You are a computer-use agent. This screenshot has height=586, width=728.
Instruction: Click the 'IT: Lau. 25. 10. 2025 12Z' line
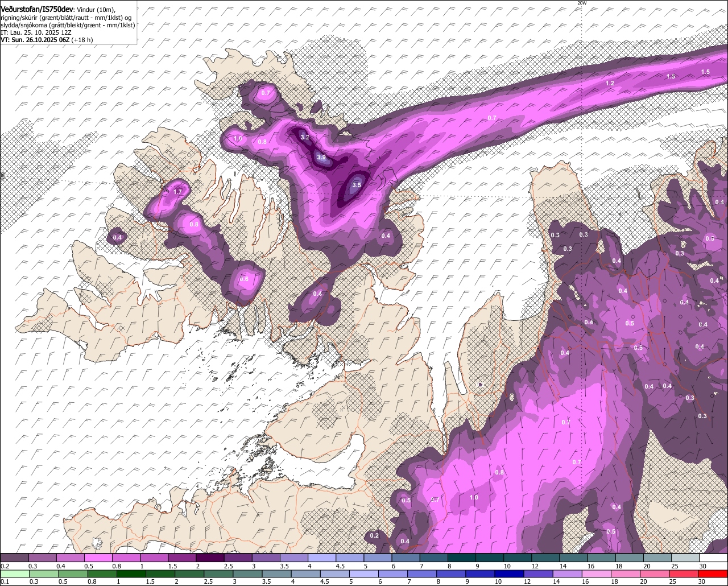point(36,32)
